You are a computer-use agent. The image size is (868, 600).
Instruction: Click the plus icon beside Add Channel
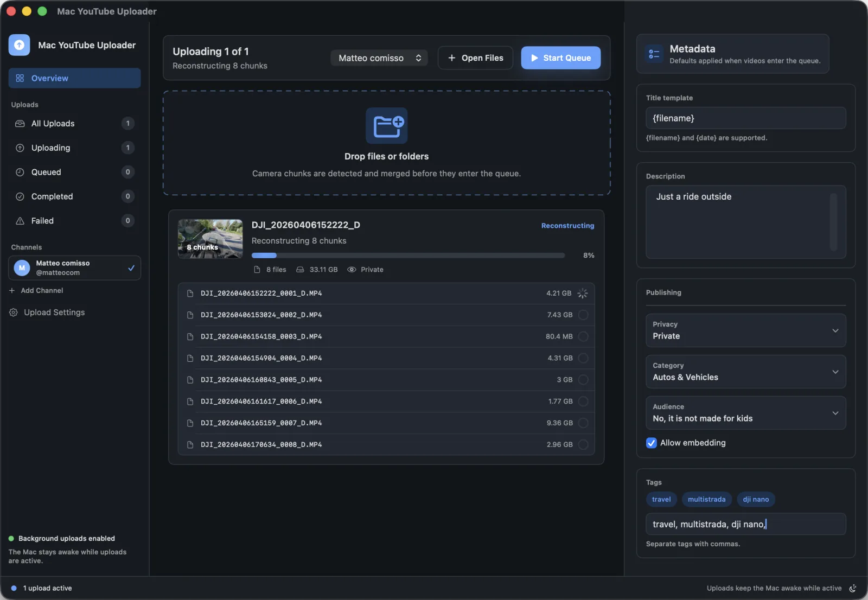point(12,291)
